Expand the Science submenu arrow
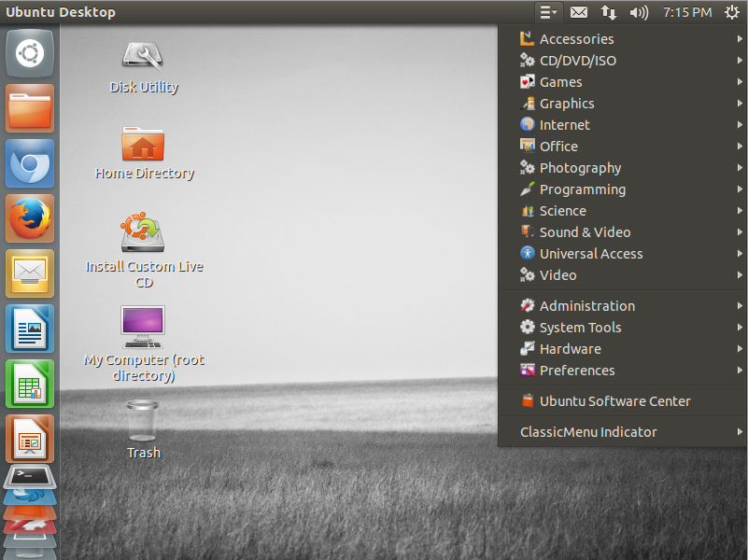This screenshot has height=560, width=748. [x=740, y=211]
